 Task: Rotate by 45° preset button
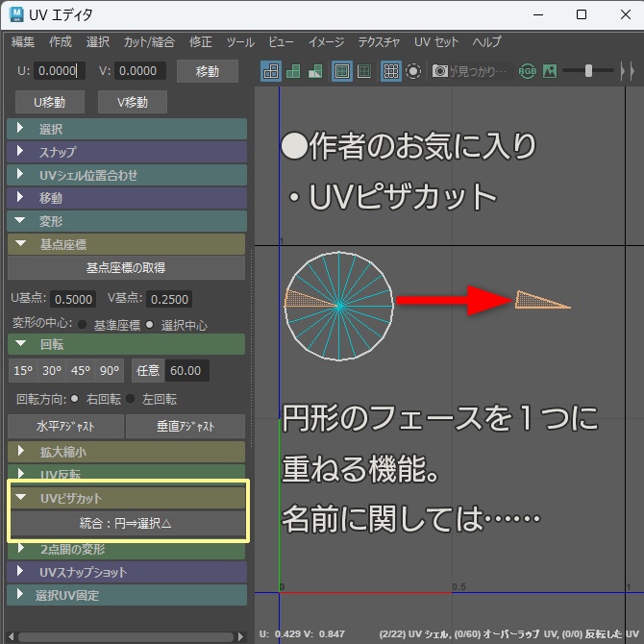(x=81, y=370)
